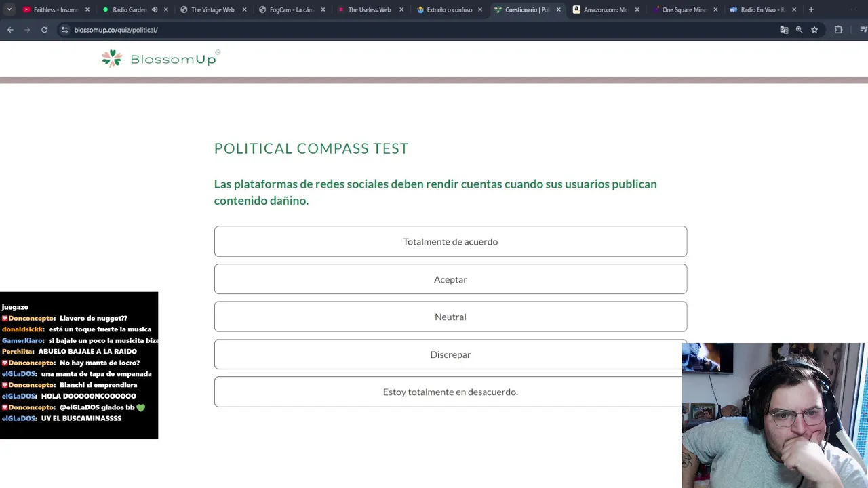This screenshot has width=868, height=488.
Task: Click the translate page icon
Action: 784,30
